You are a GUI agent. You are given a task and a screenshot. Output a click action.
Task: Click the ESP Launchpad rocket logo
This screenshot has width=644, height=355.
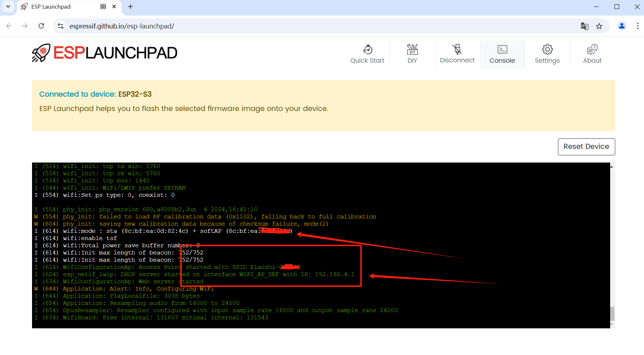point(41,53)
